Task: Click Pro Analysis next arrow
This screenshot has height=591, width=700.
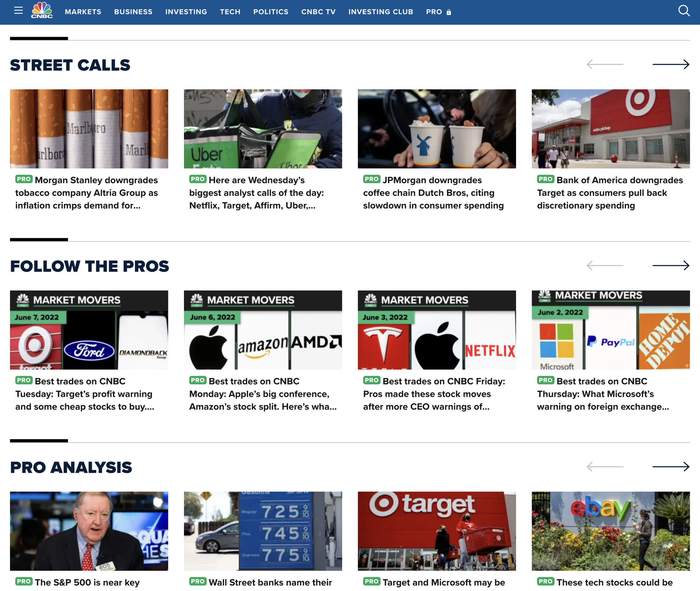Action: (671, 467)
